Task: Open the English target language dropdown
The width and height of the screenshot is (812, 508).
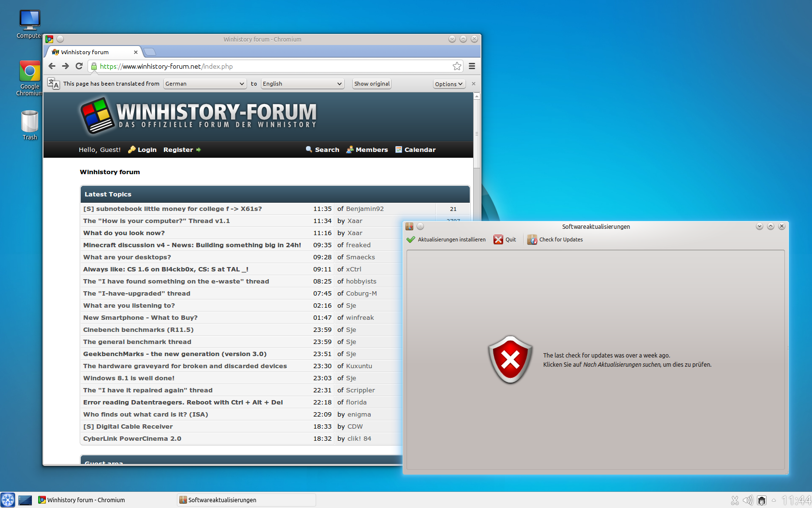Action: (x=303, y=84)
